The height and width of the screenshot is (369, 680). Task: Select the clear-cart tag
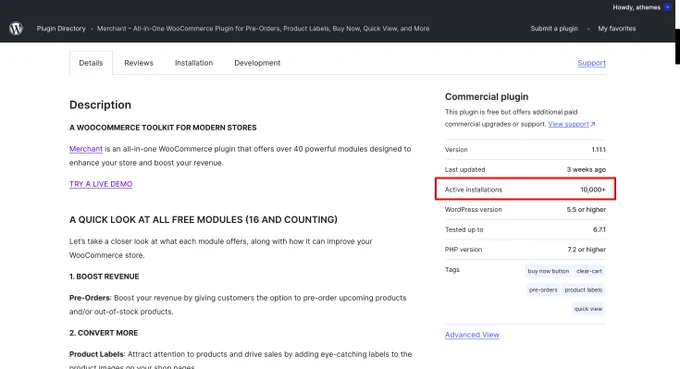click(589, 271)
